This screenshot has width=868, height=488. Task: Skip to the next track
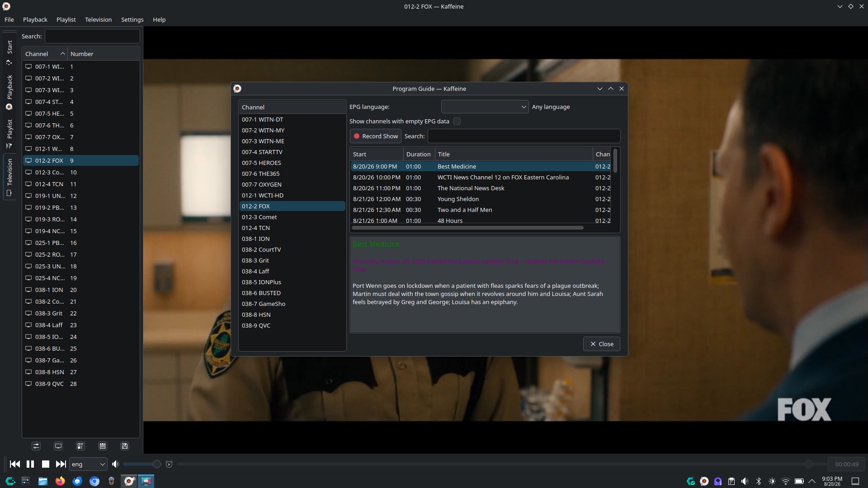61,464
